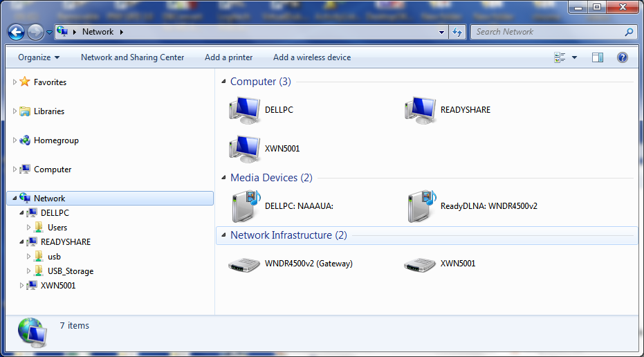
Task: Select USB_Storage folder in tree
Action: click(71, 271)
